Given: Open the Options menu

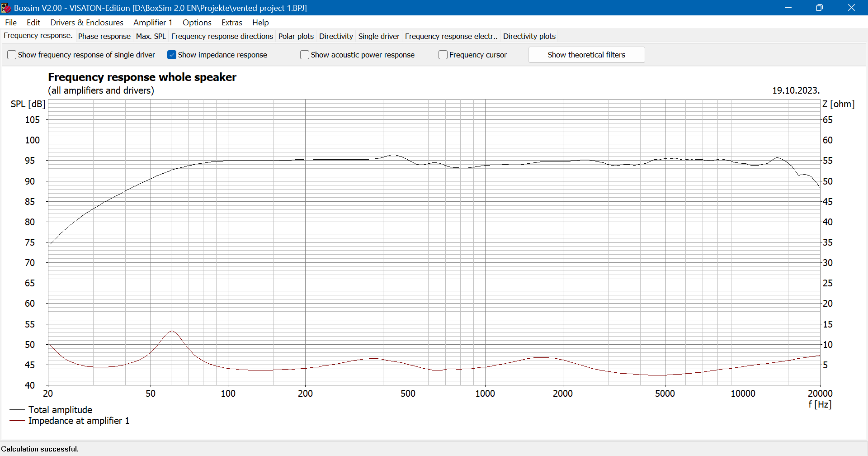Looking at the screenshot, I should pos(197,23).
